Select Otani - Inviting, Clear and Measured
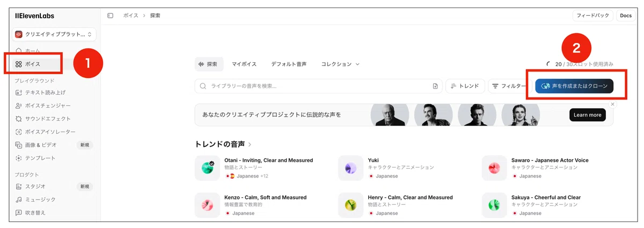644x228 pixels. pos(268,160)
